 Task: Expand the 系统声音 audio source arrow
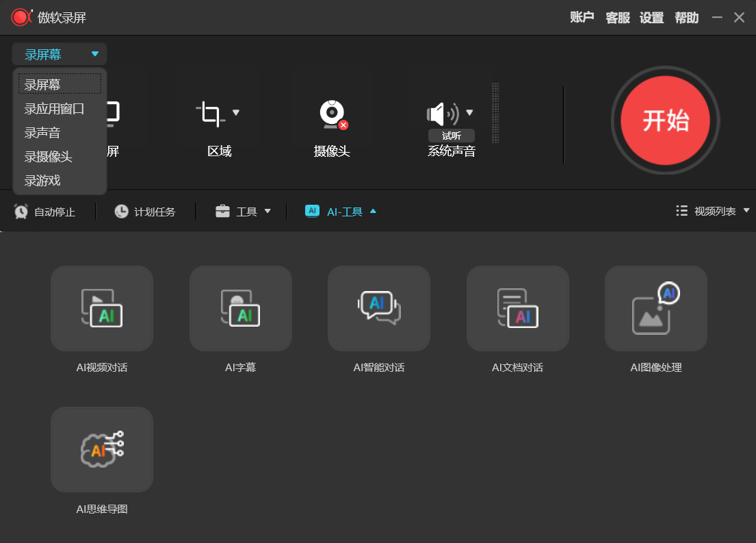click(469, 112)
